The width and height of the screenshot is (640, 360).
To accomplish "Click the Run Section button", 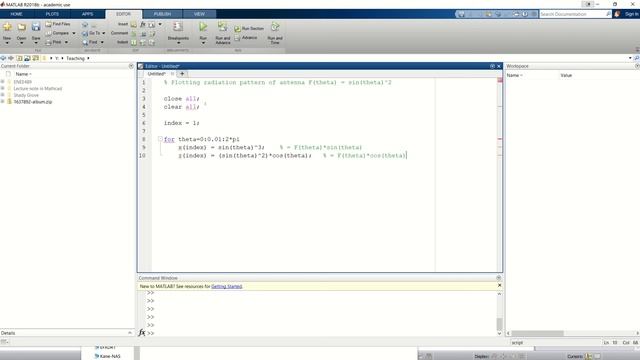I will coord(249,29).
